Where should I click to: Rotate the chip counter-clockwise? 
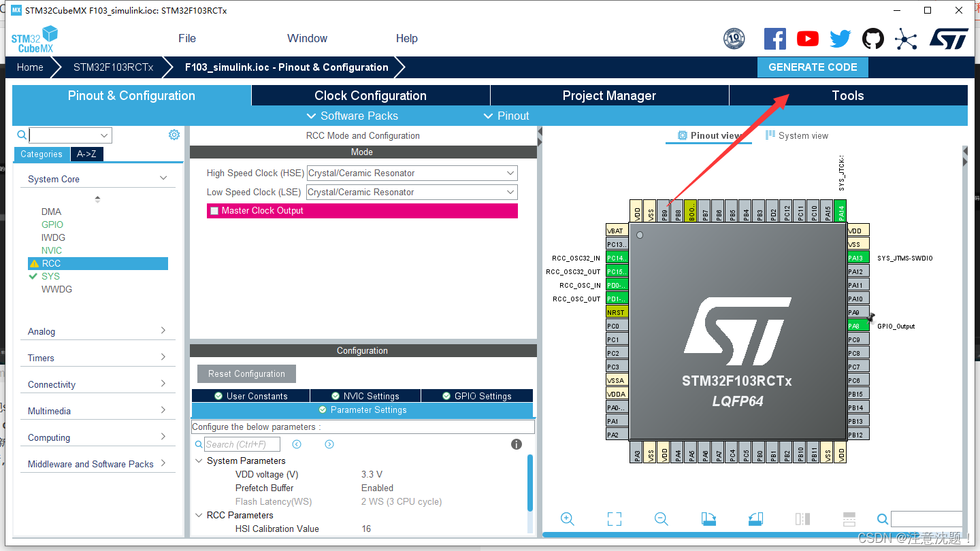755,519
